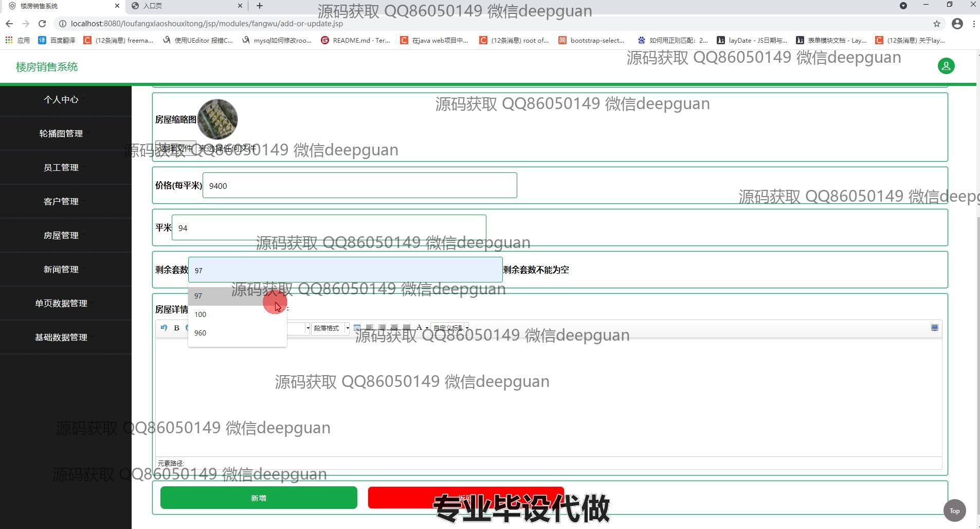Click the round Top button

(955, 511)
